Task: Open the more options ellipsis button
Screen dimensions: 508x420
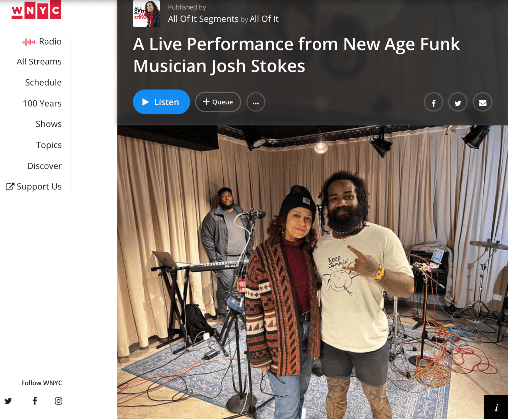Action: [x=256, y=102]
